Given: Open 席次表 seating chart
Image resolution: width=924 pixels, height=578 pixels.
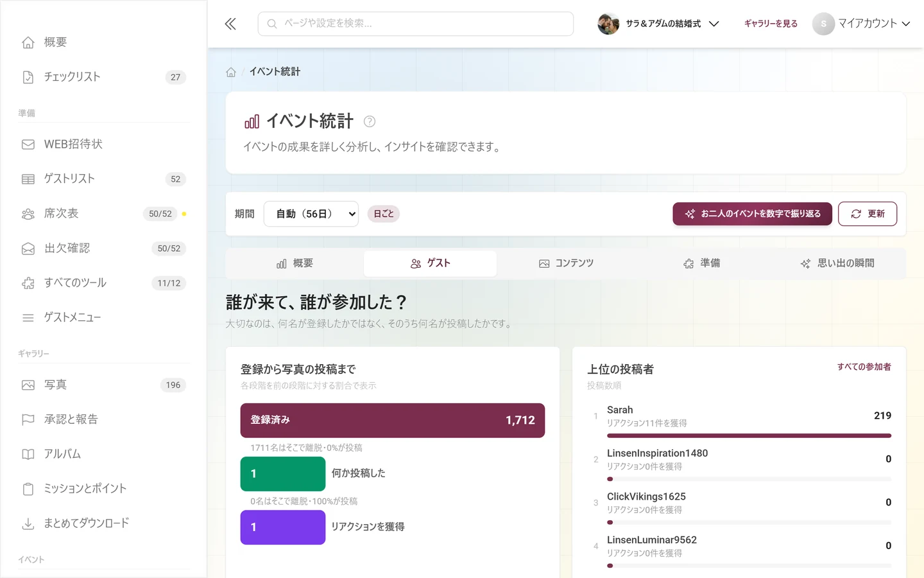Looking at the screenshot, I should coord(103,214).
